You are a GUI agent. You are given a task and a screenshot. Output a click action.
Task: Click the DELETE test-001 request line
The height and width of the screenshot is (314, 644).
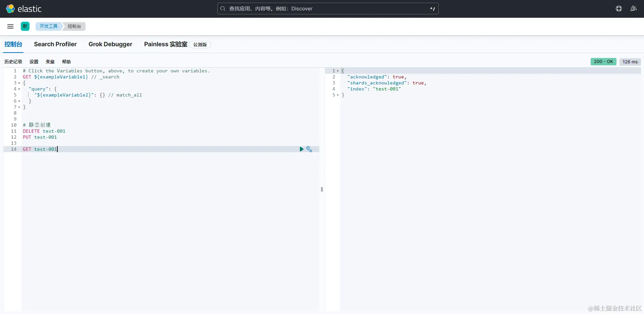click(44, 131)
